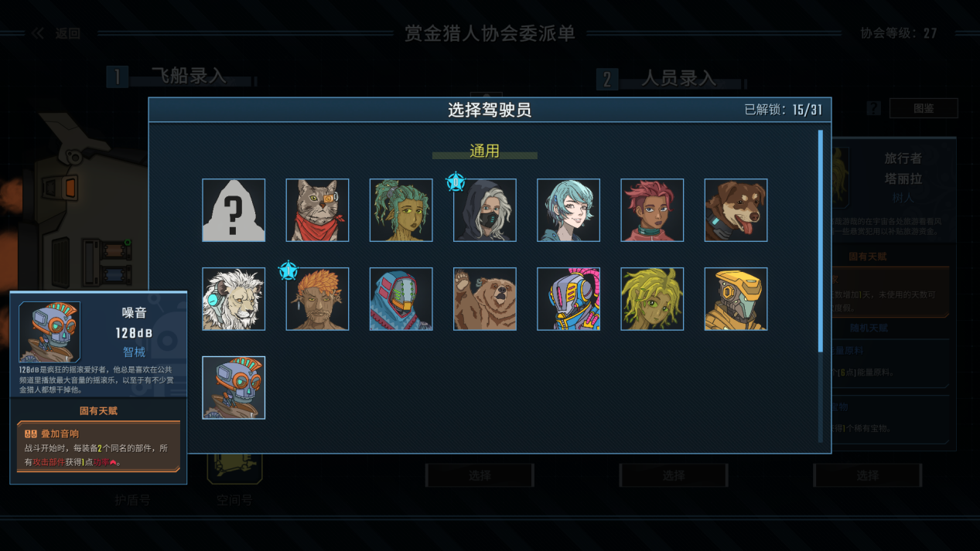980x551 pixels.
Task: Click the question mark help icon
Action: [x=874, y=108]
